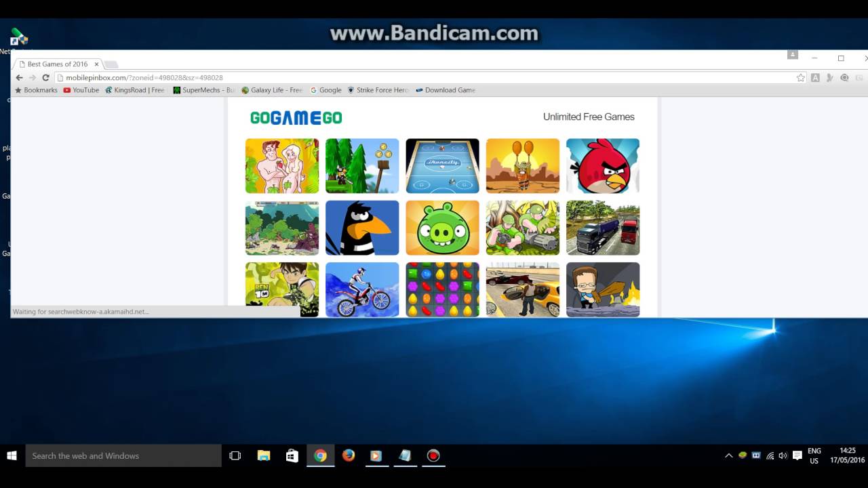
Task: Open the SuperMechs bookmark
Action: pos(204,90)
